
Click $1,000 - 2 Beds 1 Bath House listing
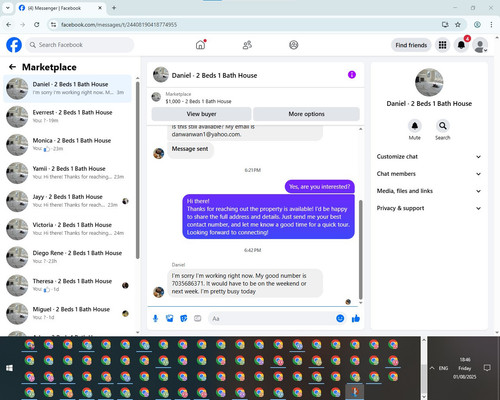point(198,101)
